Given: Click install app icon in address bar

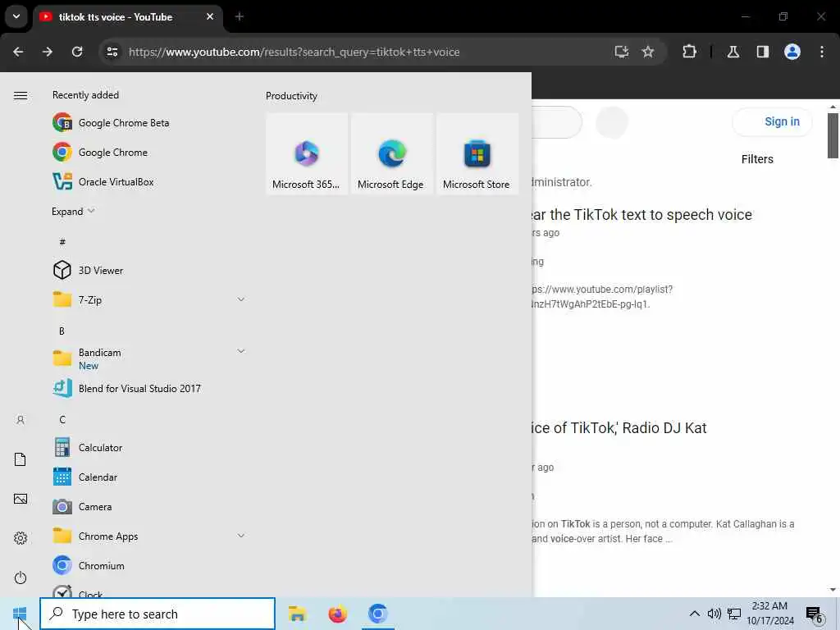Looking at the screenshot, I should [x=622, y=52].
